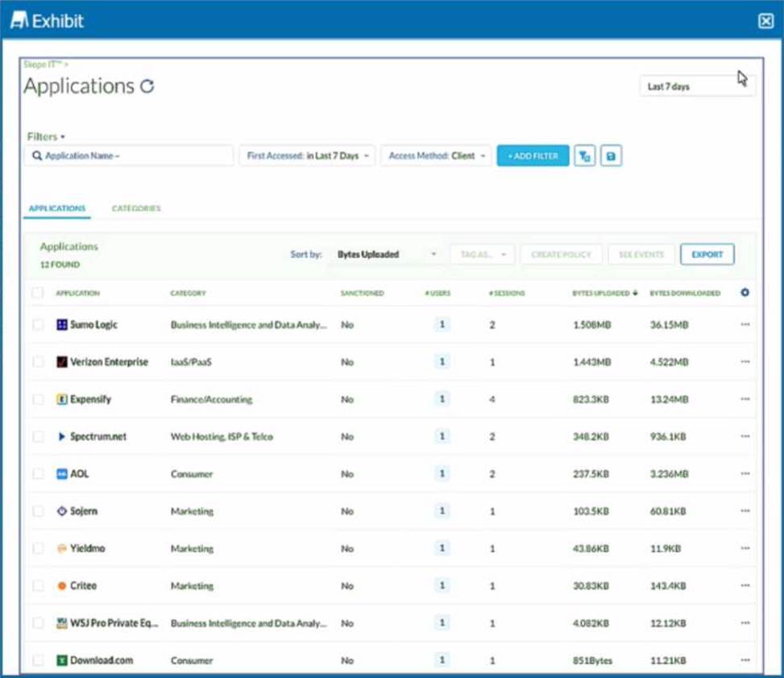Open the Access Method filter dropdown
Viewport: 784px width, 678px height.
coord(437,156)
